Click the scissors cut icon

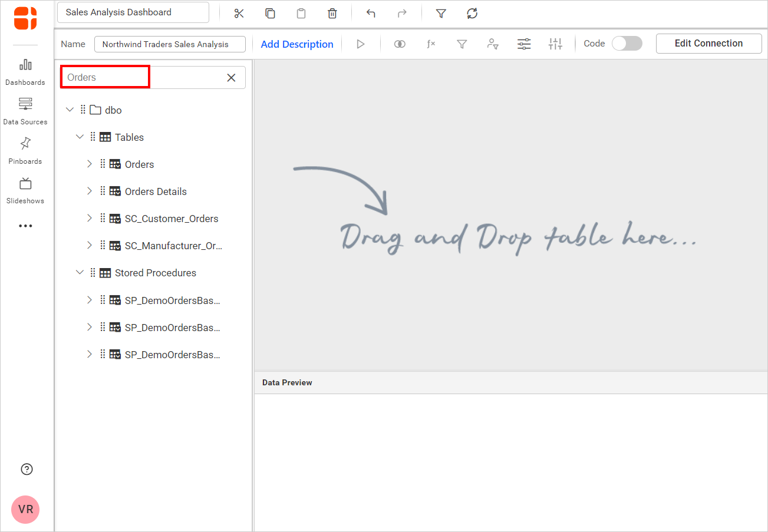pyautogui.click(x=239, y=14)
